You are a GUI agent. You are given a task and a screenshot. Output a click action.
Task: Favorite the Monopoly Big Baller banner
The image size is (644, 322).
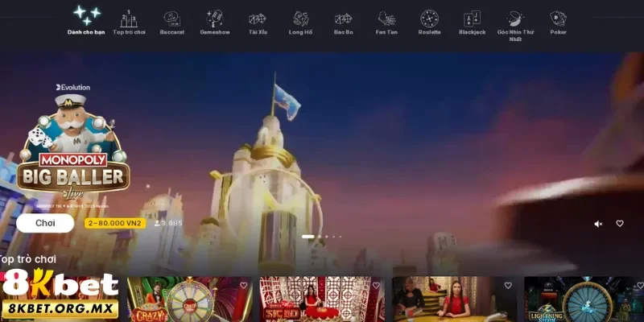point(620,224)
